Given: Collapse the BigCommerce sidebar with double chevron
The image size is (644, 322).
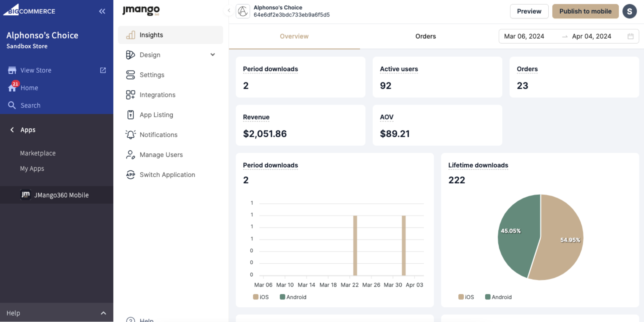Looking at the screenshot, I should pos(102,11).
